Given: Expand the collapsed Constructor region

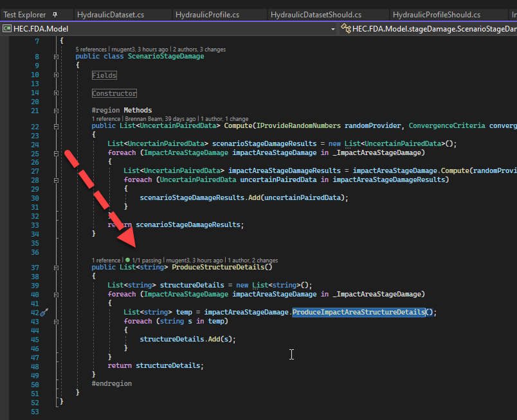Looking at the screenshot, I should pos(56,92).
